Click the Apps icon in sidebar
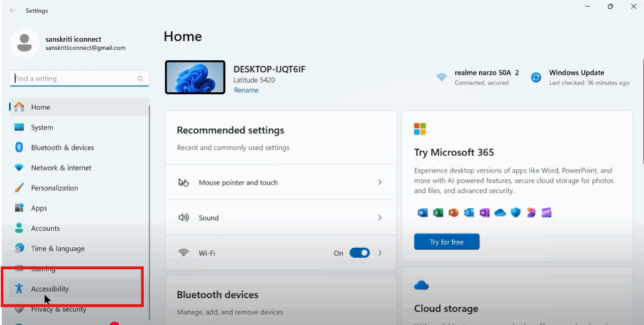Screen dimensions: 644x325 [x=19, y=208]
